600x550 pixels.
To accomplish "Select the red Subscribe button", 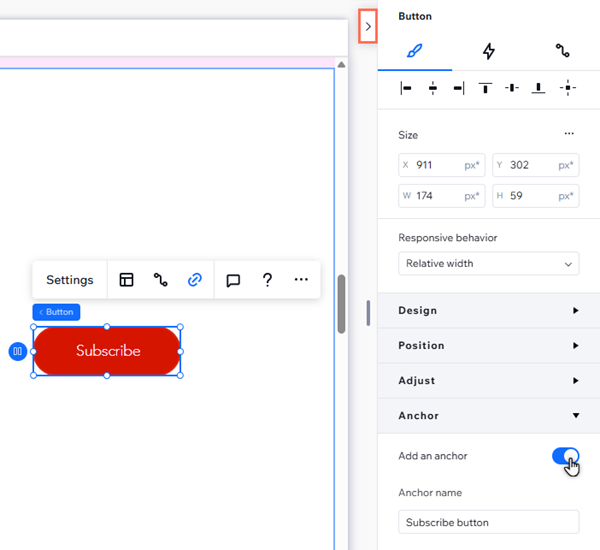I will [x=107, y=351].
